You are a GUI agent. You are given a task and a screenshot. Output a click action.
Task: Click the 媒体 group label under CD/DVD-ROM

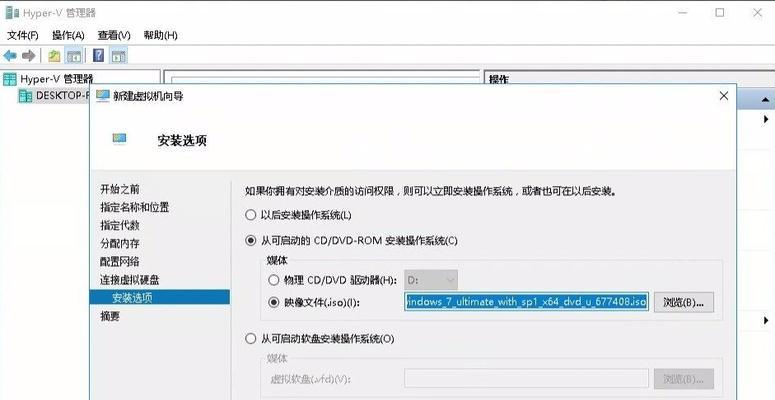click(277, 260)
